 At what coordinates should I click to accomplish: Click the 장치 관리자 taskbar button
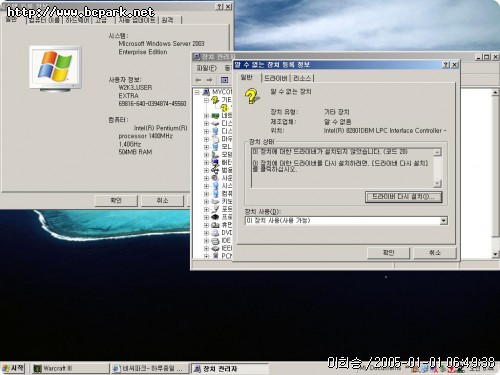click(x=229, y=368)
